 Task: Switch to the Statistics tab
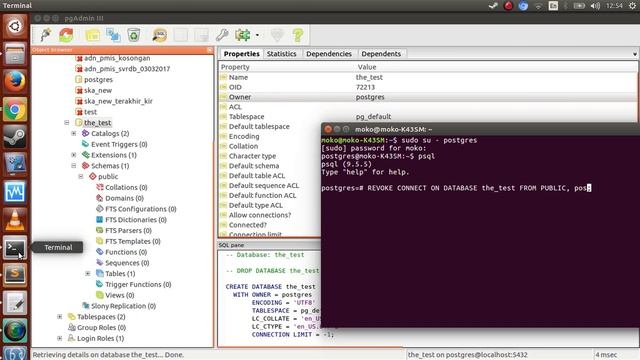tap(282, 54)
